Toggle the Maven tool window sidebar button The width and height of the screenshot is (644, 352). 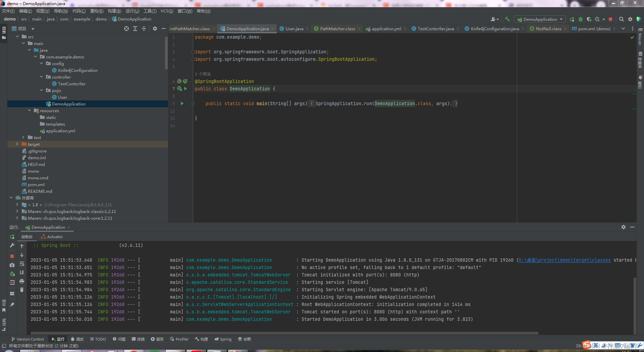(x=640, y=36)
